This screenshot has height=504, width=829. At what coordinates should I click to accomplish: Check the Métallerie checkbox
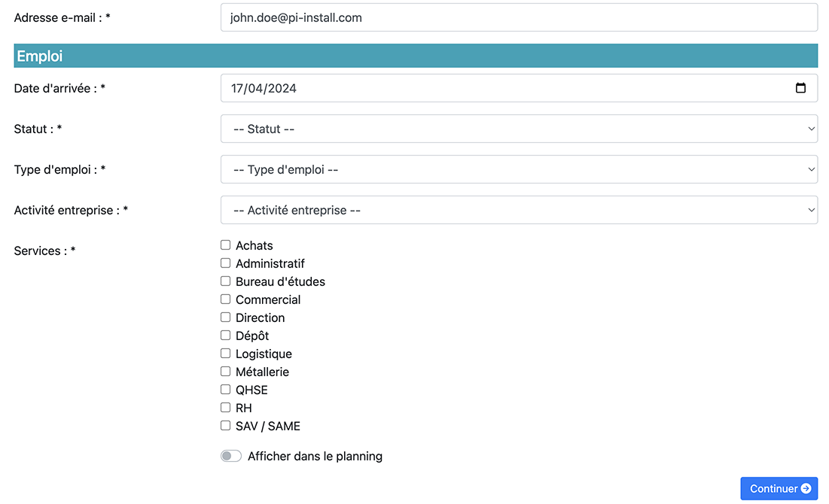click(x=226, y=372)
